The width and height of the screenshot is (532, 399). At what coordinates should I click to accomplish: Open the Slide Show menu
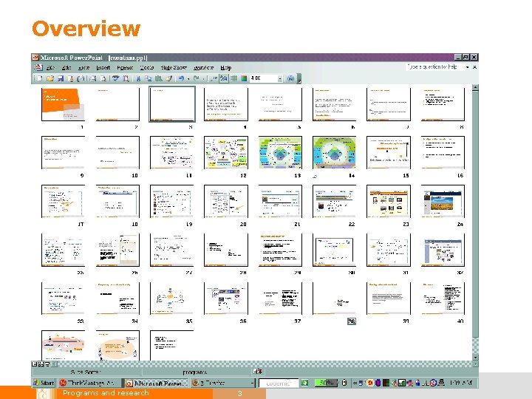(x=174, y=67)
